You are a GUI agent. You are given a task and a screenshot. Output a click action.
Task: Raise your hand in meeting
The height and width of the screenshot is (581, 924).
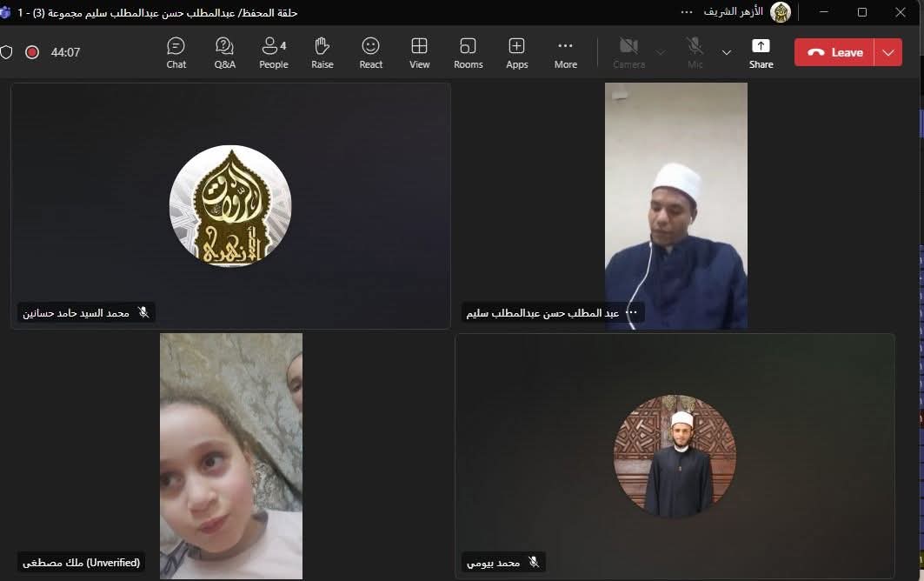point(322,52)
